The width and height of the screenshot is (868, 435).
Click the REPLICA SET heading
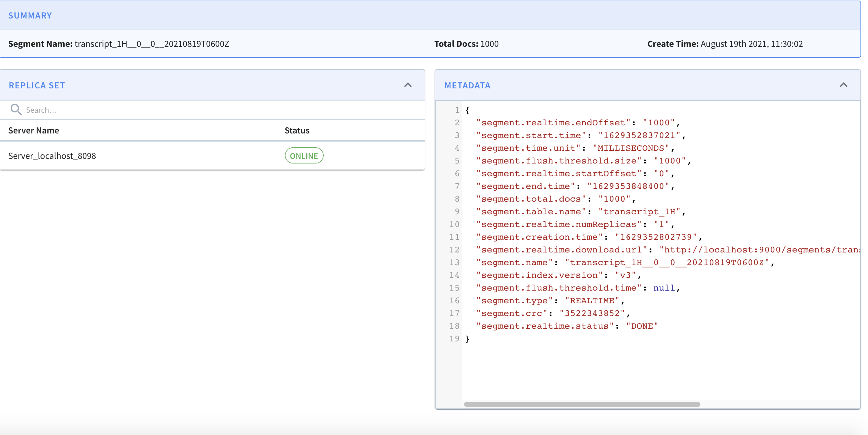37,85
